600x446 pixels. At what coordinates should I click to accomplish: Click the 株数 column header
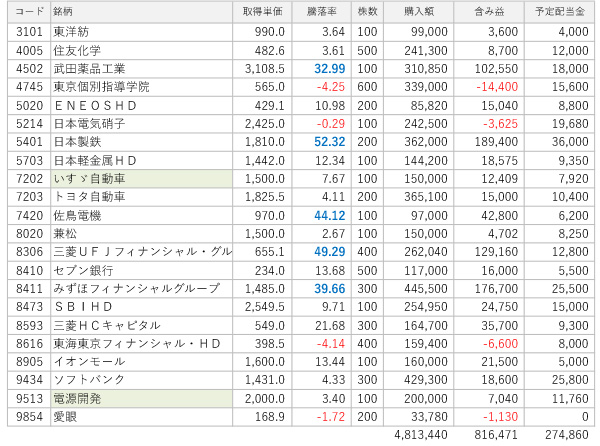pyautogui.click(x=367, y=12)
